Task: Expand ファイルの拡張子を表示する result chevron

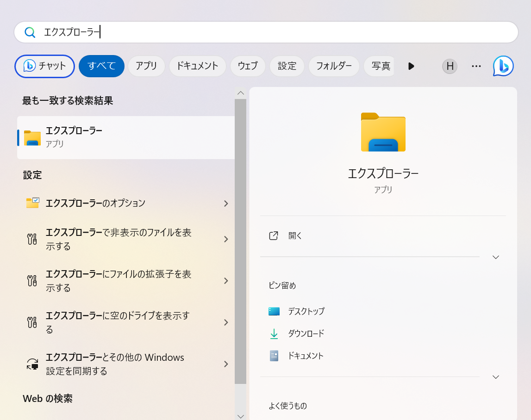Action: coord(226,281)
